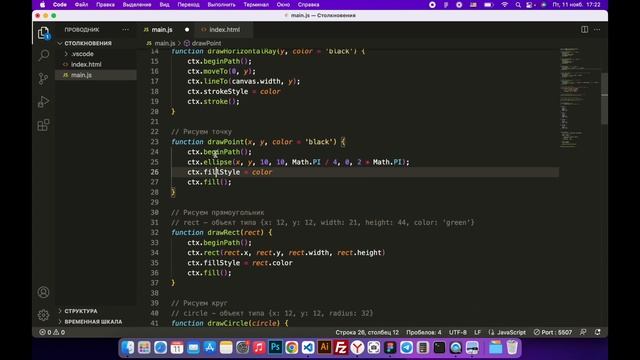Open notifications bell in status bar

598,332
